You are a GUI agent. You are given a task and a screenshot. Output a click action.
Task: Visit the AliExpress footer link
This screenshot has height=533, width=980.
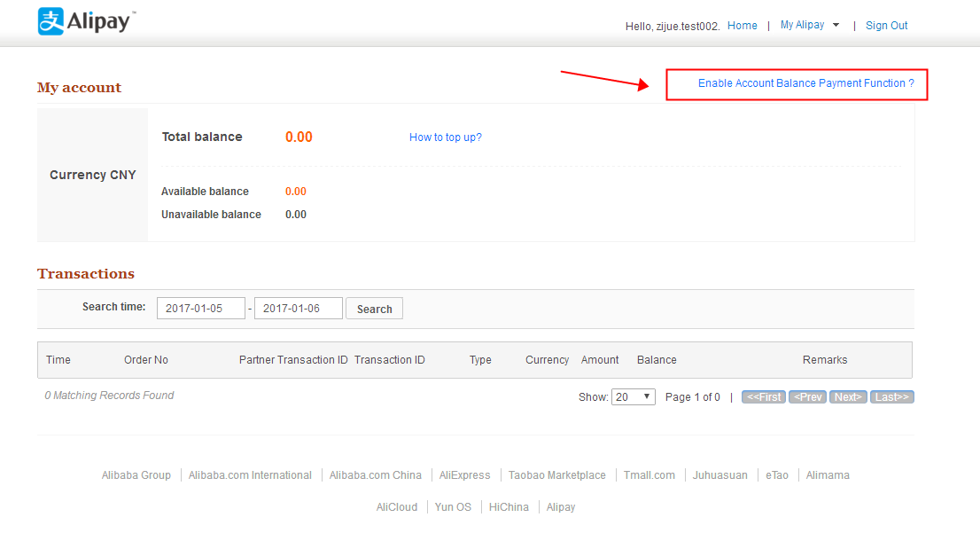(464, 475)
